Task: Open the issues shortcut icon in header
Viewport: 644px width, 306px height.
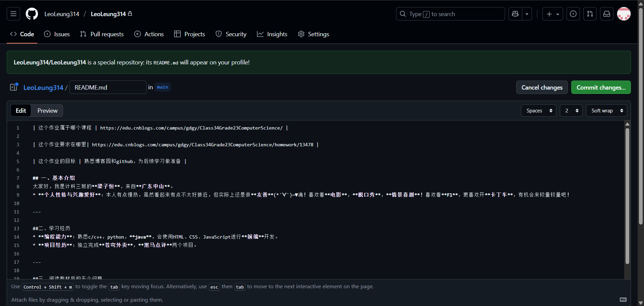Action: (x=573, y=14)
